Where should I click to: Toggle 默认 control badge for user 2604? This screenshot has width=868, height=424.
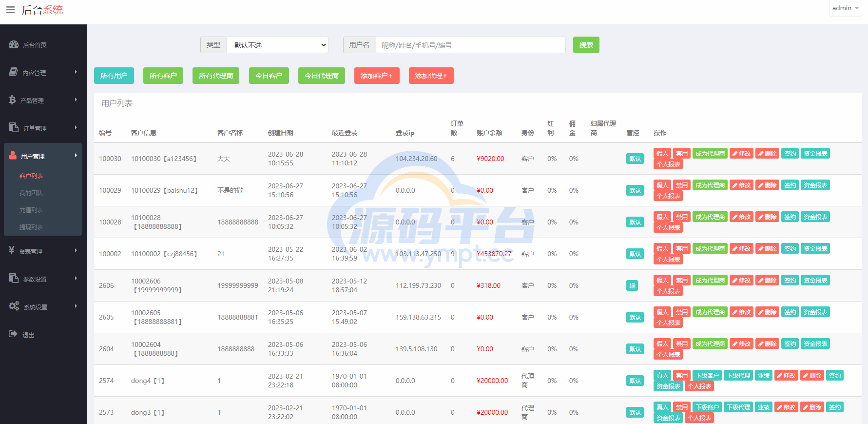tap(635, 349)
